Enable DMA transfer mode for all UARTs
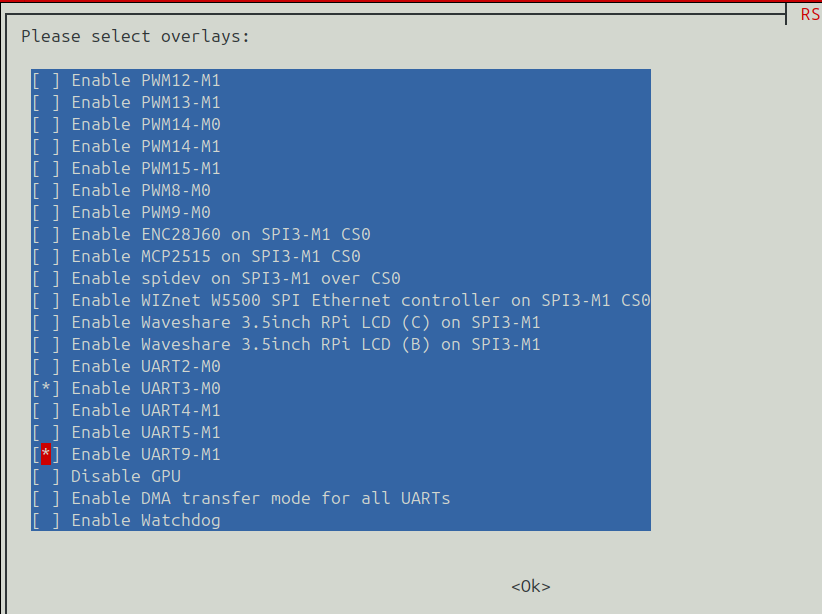Viewport: 822px width, 614px height. tap(341, 499)
